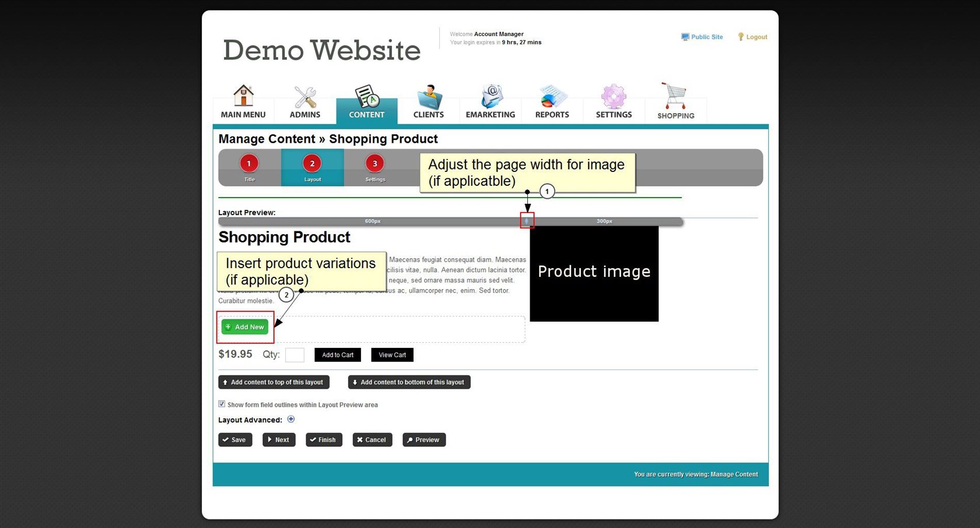Open the Settings gear icon

tap(614, 97)
